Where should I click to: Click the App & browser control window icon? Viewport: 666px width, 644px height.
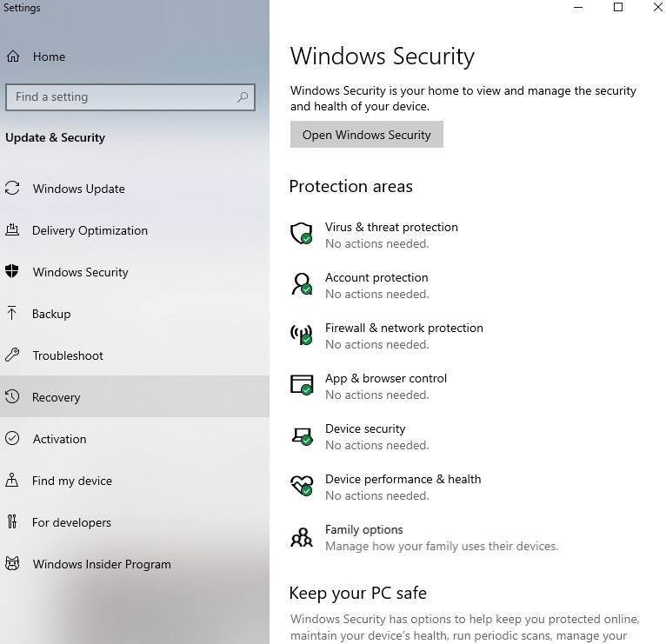[x=302, y=385]
